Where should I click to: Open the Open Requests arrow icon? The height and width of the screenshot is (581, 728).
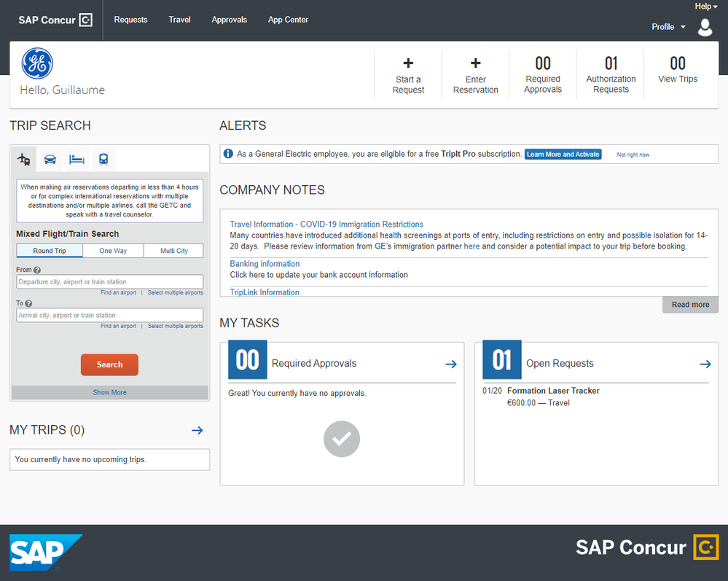click(705, 364)
